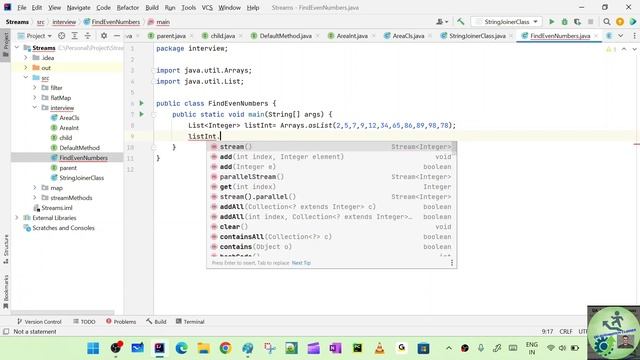Open the StringJoinerClass run configuration dropdown

pyautogui.click(x=506, y=22)
